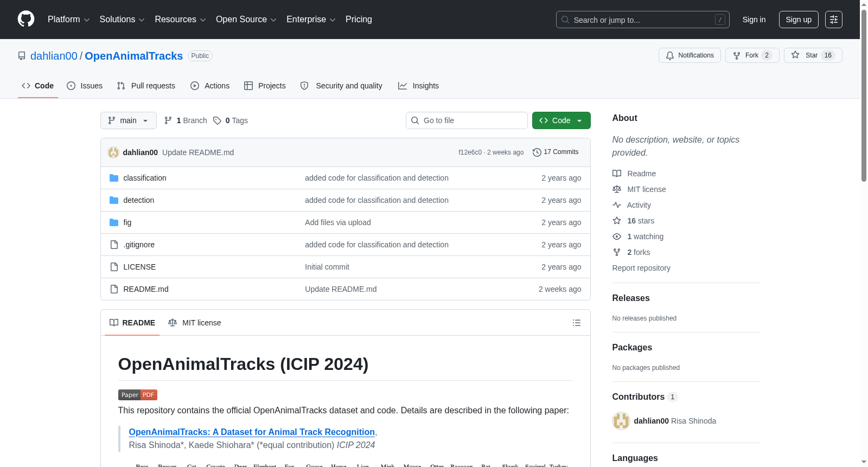Expand the Solutions menu
The image size is (868, 467).
pos(122,20)
